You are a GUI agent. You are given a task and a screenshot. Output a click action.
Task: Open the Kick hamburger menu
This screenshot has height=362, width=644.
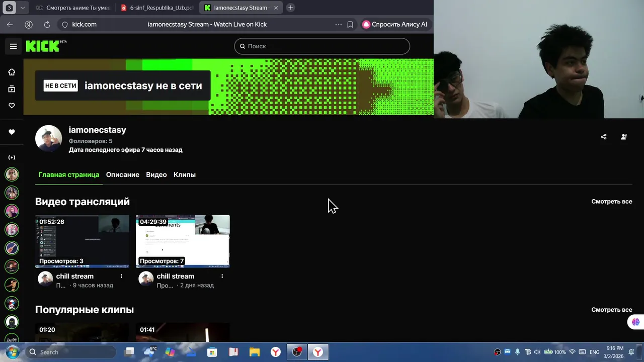click(x=14, y=46)
